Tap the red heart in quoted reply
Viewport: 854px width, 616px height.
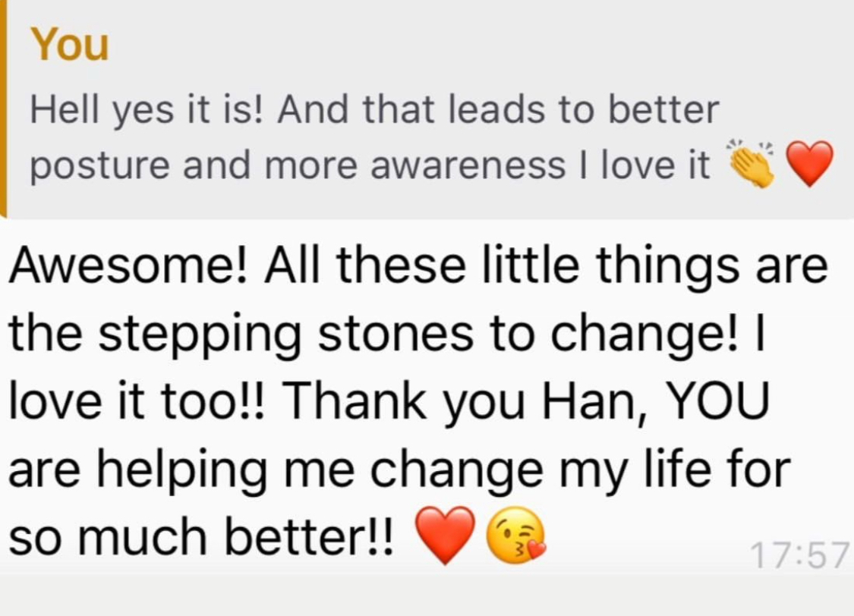(809, 162)
